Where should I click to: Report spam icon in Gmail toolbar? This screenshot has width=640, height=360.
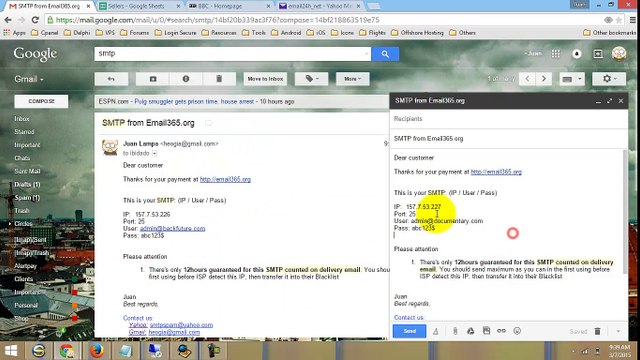186,79
